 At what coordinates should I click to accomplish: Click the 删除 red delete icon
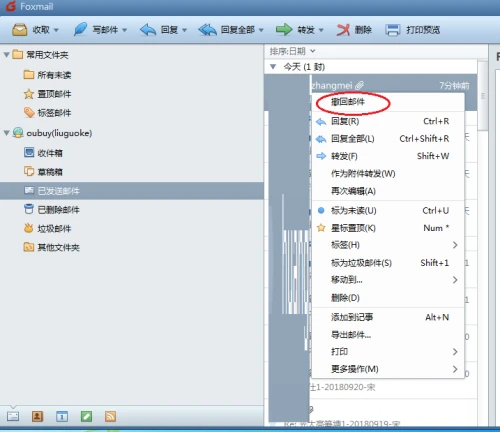tap(343, 30)
